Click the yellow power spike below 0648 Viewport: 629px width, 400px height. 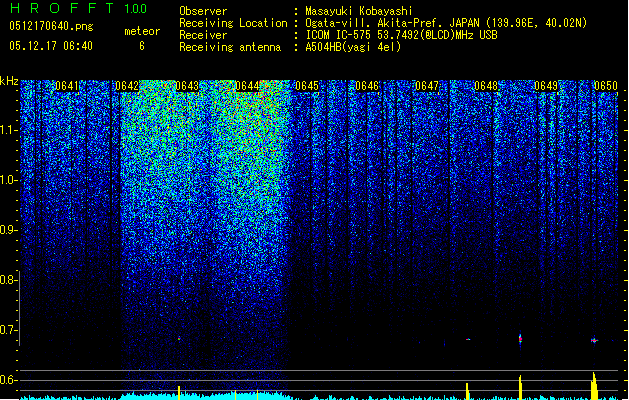click(467, 391)
